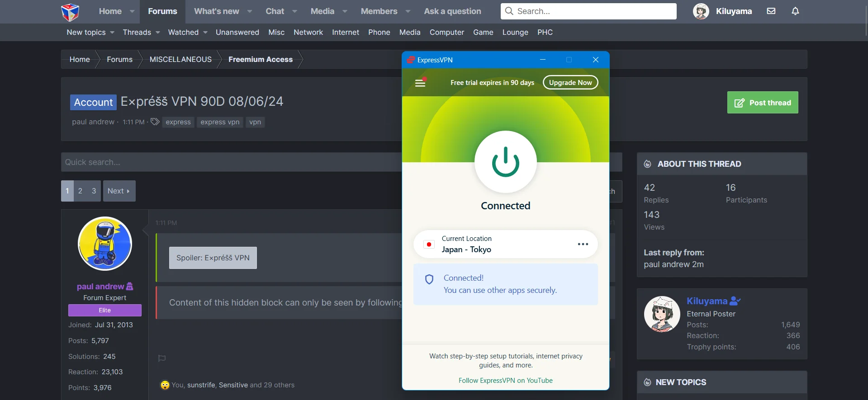Open Network sub-navigation link
The height and width of the screenshot is (400, 868).
tap(308, 33)
